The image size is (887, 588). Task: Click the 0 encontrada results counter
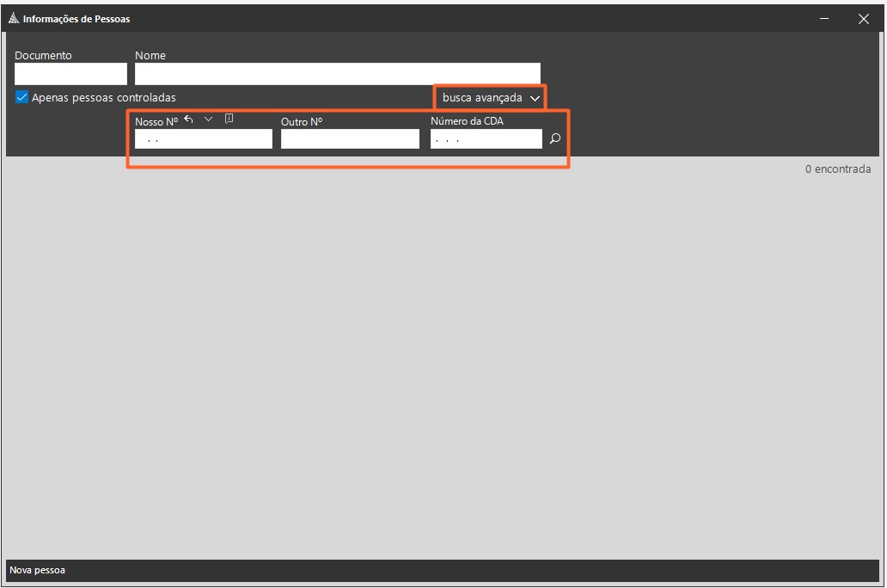click(x=837, y=169)
